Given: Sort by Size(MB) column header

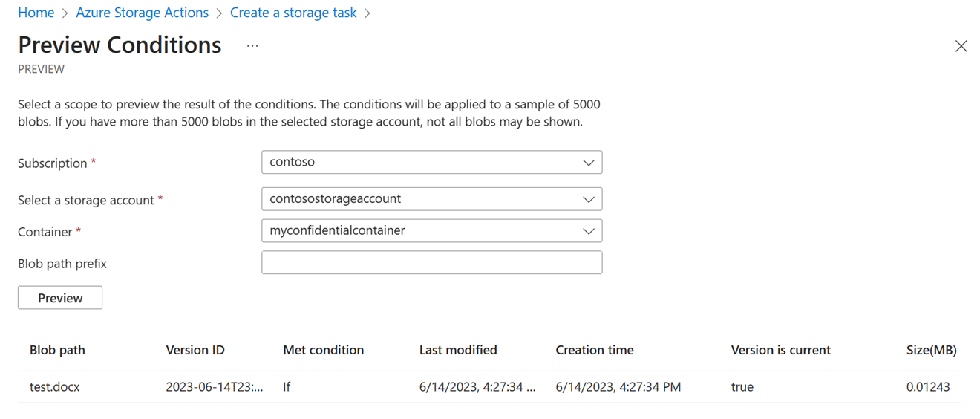Looking at the screenshot, I should pyautogui.click(x=931, y=350).
